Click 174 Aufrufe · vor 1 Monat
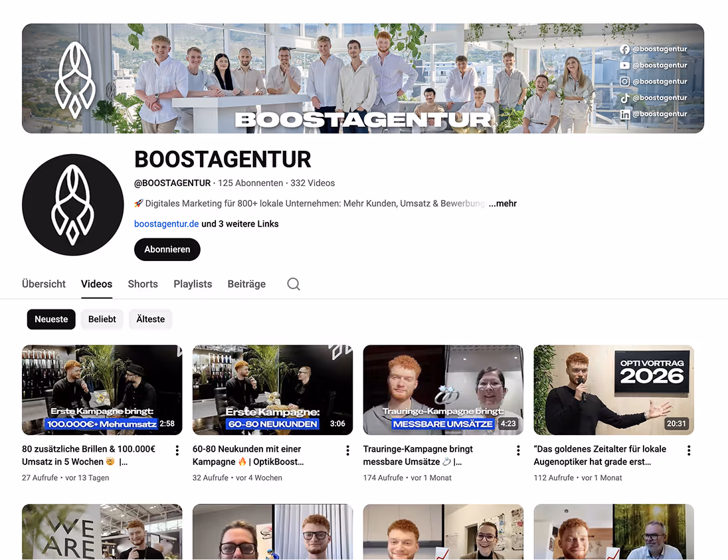This screenshot has width=728, height=560. click(407, 478)
